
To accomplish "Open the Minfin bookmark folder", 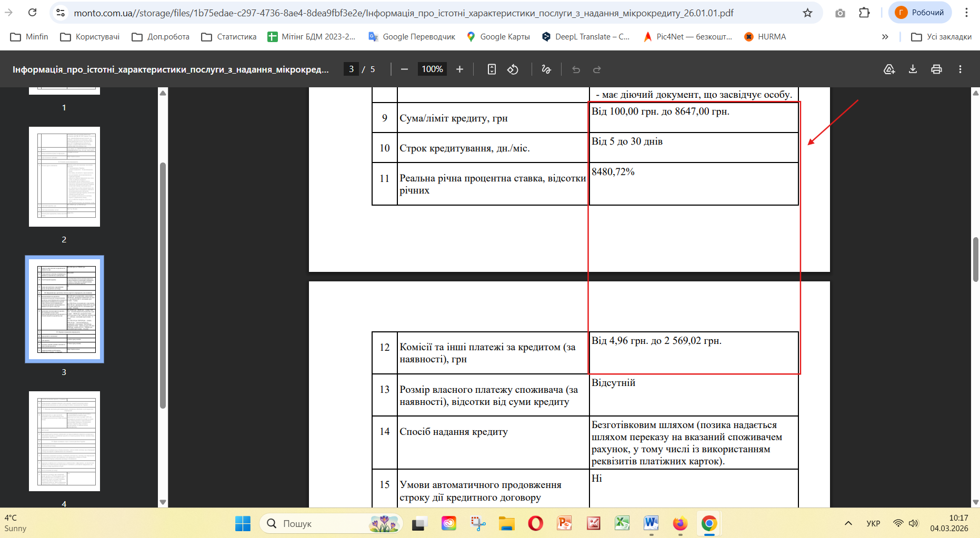I will tap(29, 37).
